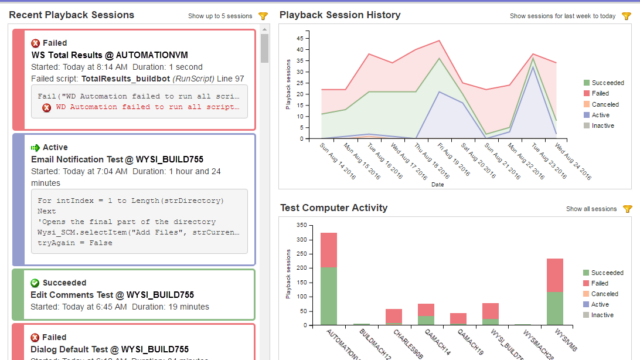640x360 pixels.
Task: Toggle Canceled swatch in session history legend
Action: click(587, 104)
